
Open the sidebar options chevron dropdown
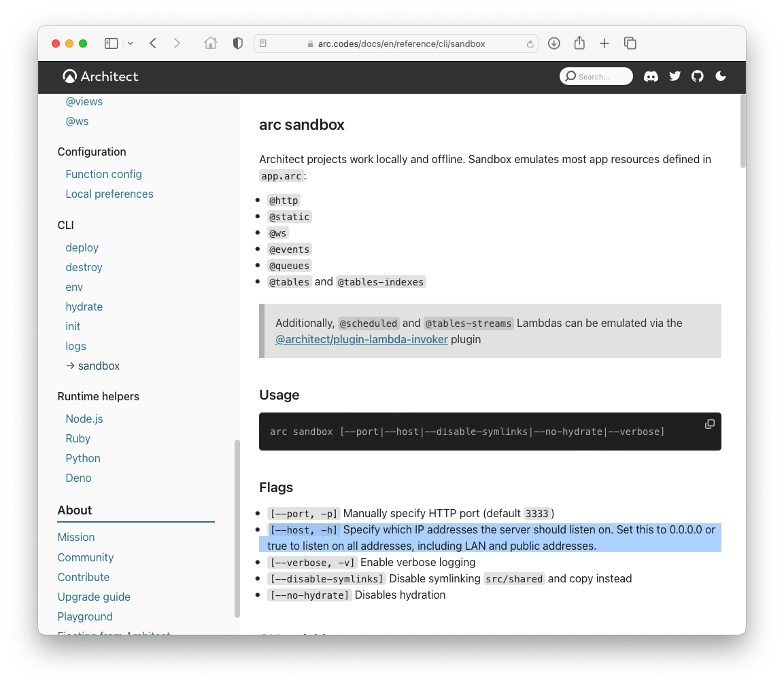(x=130, y=43)
